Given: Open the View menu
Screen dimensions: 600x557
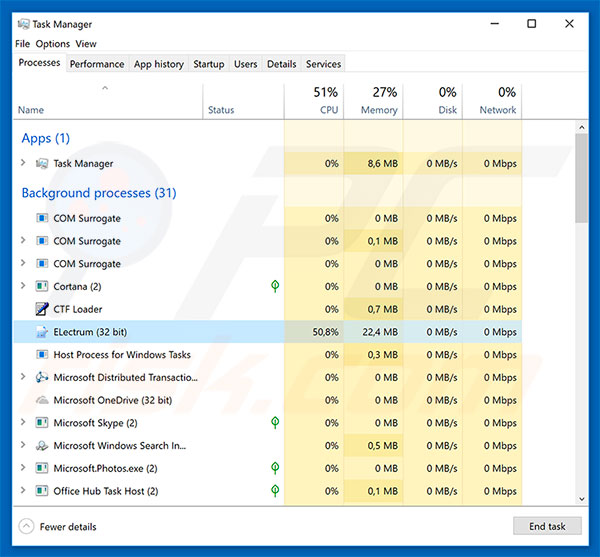Looking at the screenshot, I should click(86, 44).
